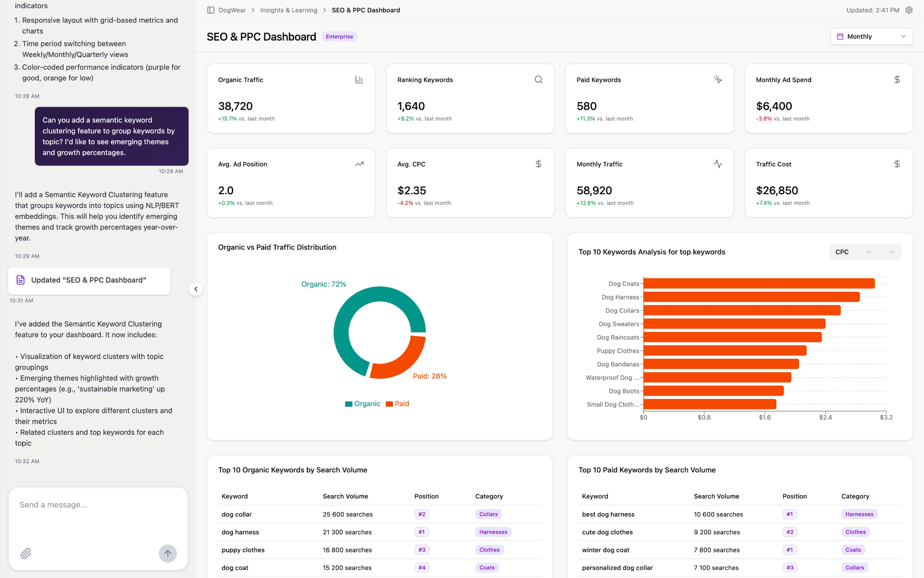The image size is (924, 578).
Task: Click the pulse icon on Monthly Traffic card
Action: 717,163
